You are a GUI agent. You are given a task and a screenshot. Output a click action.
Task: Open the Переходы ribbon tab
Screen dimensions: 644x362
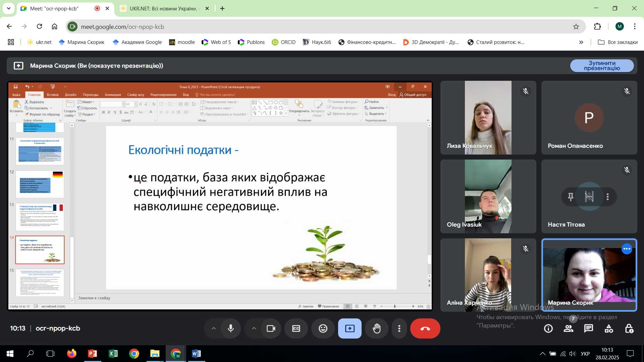[x=91, y=95]
